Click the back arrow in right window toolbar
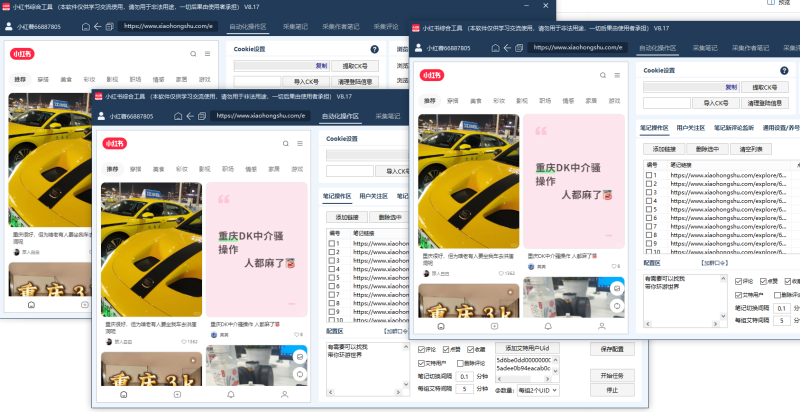This screenshot has width=800, height=412. [x=507, y=48]
